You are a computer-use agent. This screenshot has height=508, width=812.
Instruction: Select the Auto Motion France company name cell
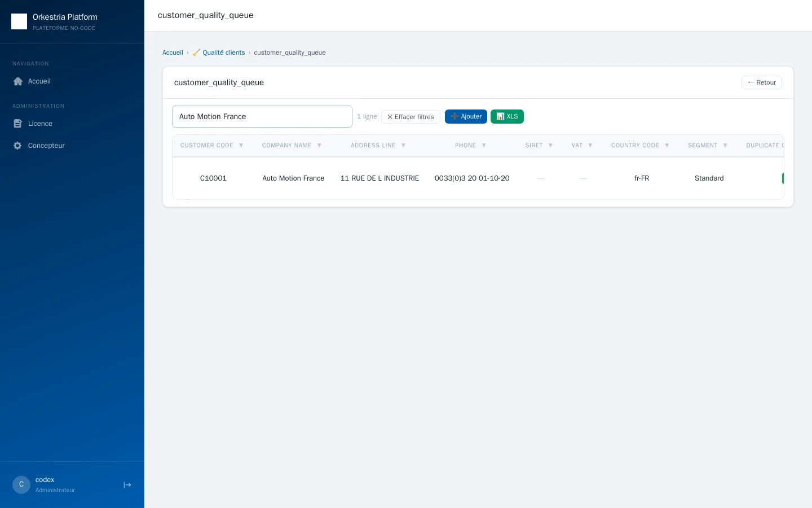click(x=293, y=178)
